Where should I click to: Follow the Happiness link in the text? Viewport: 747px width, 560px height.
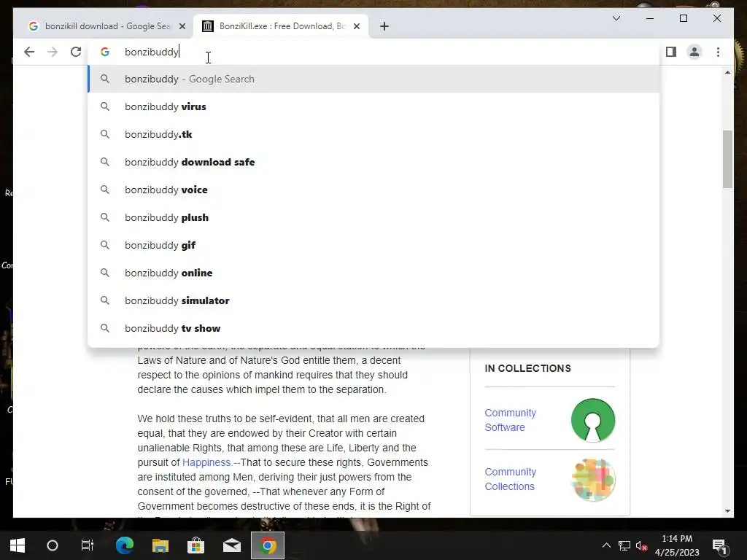[x=206, y=462]
